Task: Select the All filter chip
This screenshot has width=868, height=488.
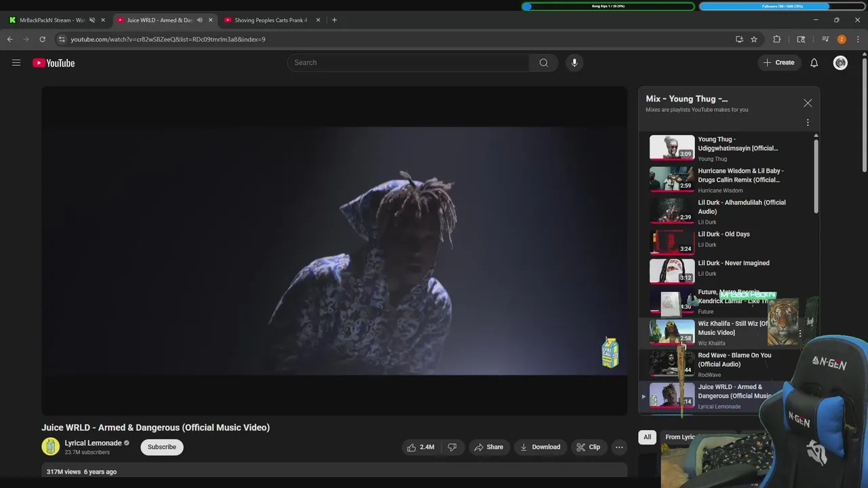Action: pyautogui.click(x=647, y=437)
